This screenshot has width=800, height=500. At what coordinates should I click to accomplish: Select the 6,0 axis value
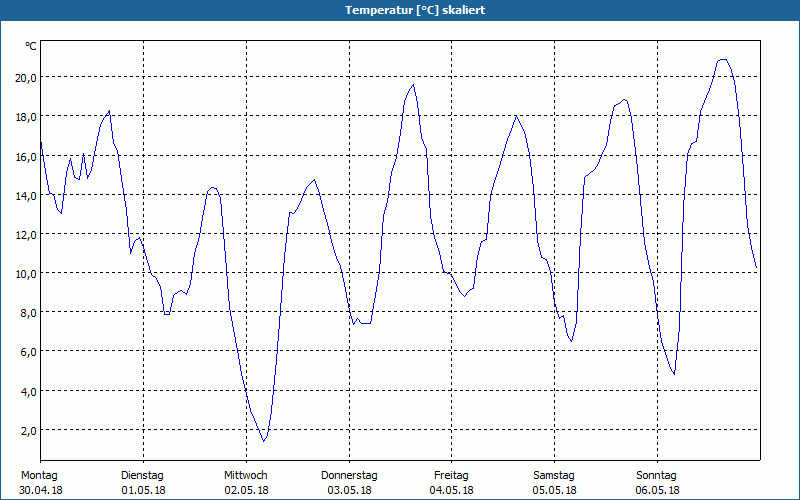click(28, 352)
